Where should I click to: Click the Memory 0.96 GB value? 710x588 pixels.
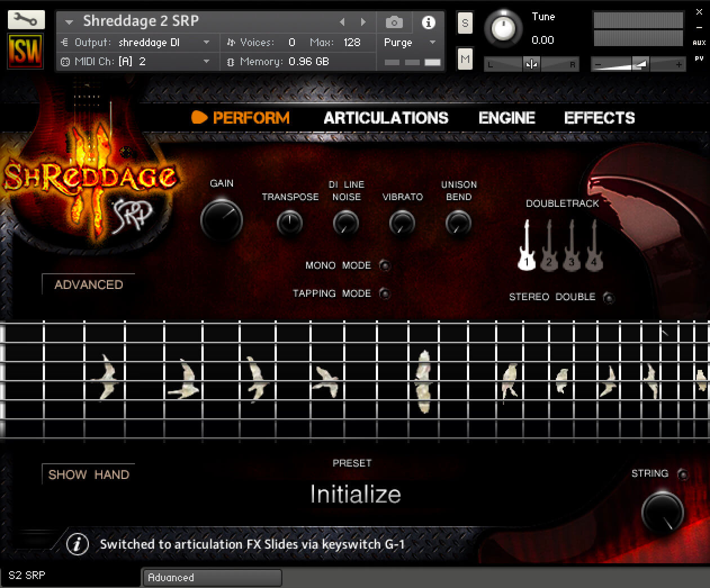pyautogui.click(x=309, y=61)
